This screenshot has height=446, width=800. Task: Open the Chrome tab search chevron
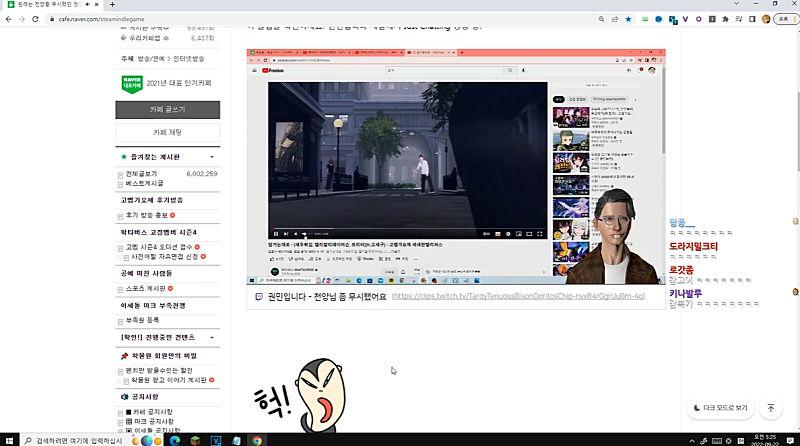(x=736, y=4)
